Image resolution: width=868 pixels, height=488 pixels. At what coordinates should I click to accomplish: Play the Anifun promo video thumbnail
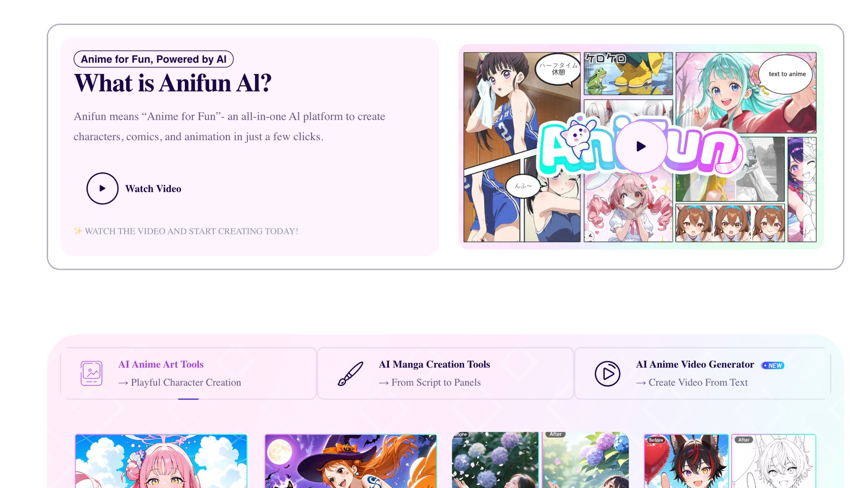641,146
